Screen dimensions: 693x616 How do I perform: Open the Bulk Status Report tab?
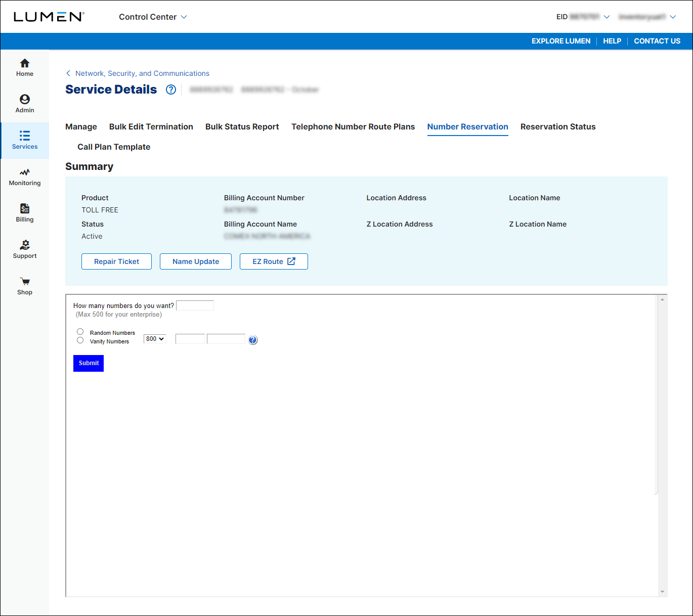(x=242, y=126)
